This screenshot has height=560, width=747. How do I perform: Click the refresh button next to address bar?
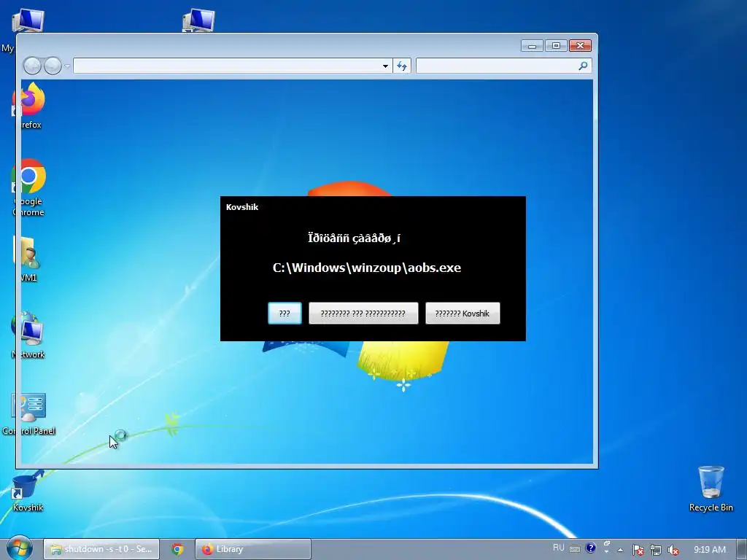[x=402, y=66]
